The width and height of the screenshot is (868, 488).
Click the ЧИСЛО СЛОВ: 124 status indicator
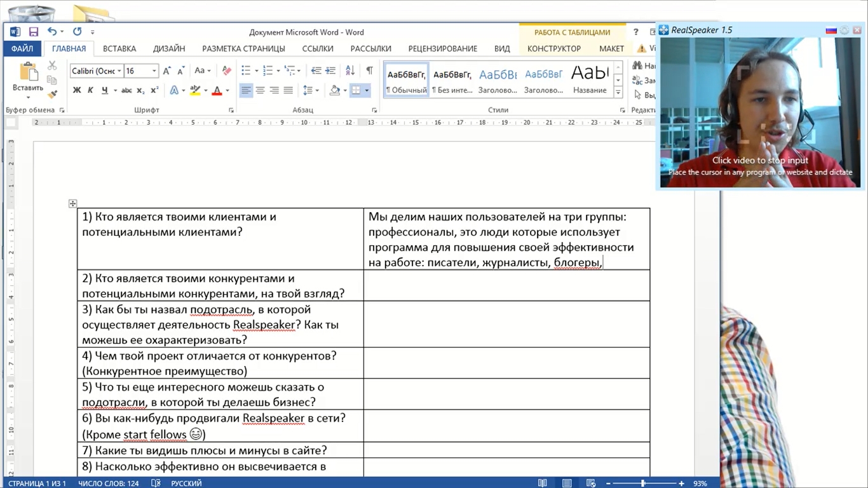point(109,484)
